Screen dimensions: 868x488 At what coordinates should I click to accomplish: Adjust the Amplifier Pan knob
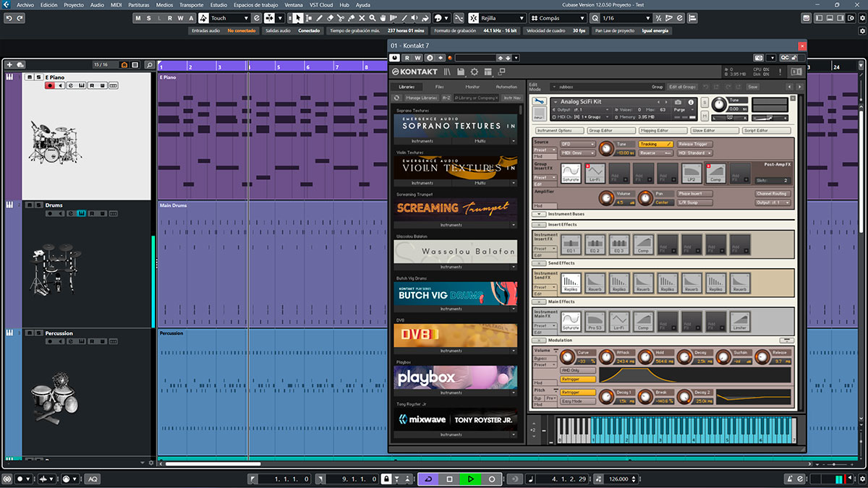(x=647, y=197)
